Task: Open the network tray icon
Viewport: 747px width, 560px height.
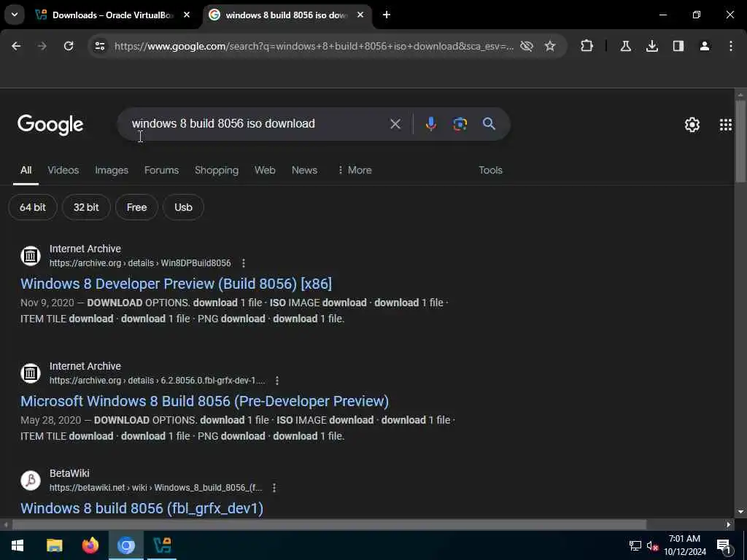Action: pyautogui.click(x=635, y=545)
